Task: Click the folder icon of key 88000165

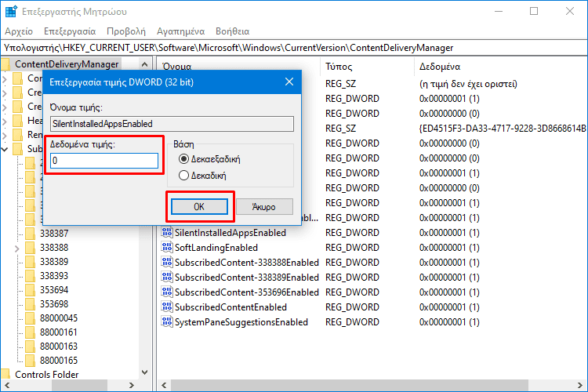Action: click(30, 361)
